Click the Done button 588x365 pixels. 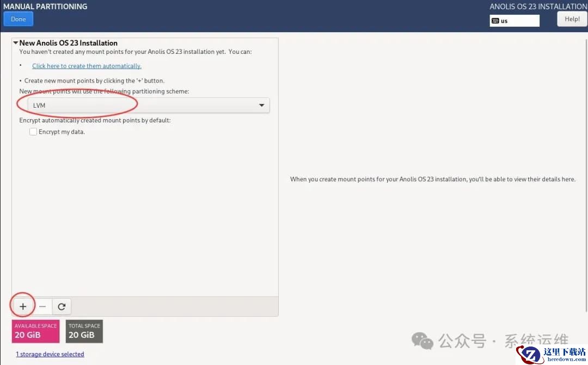pyautogui.click(x=19, y=19)
